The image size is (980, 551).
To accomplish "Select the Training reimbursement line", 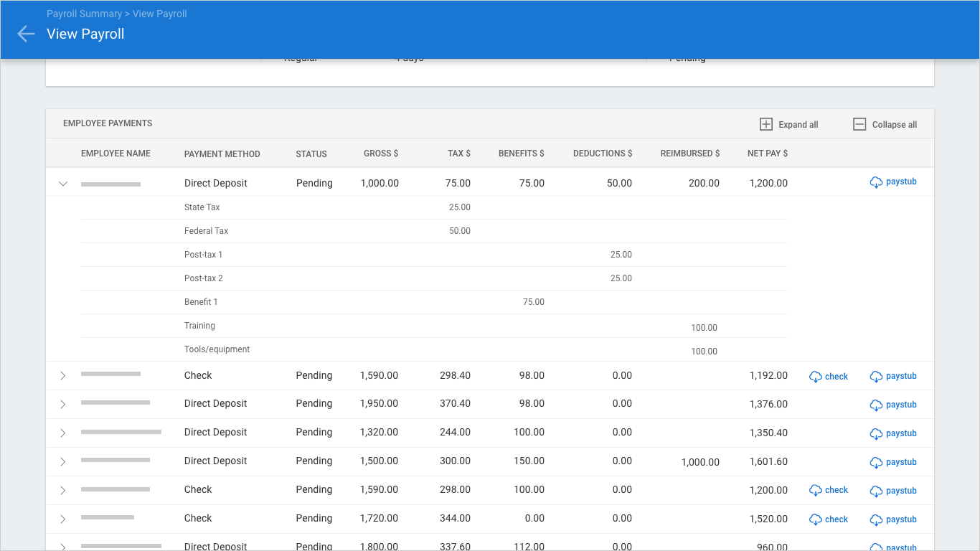I will coord(433,326).
